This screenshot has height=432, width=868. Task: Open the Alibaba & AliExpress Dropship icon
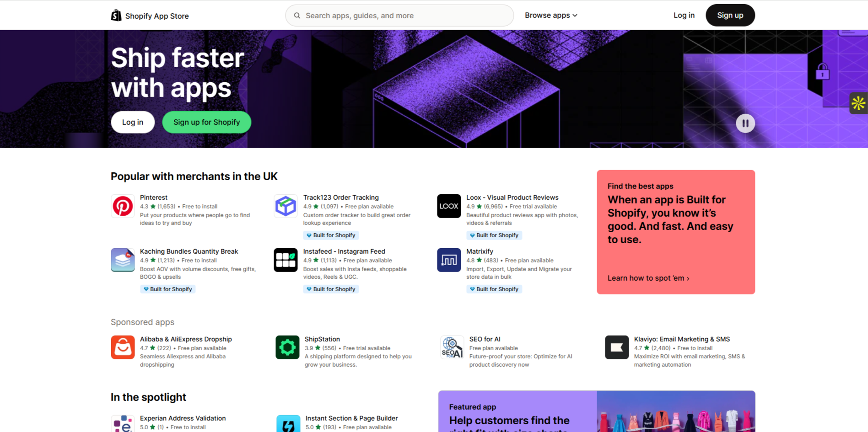[x=123, y=347]
